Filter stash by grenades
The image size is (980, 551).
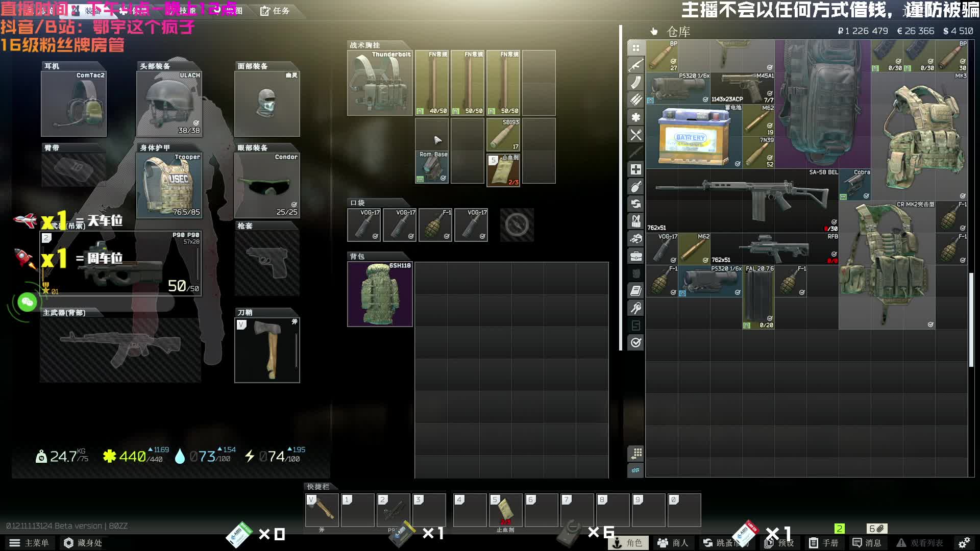coord(635,187)
